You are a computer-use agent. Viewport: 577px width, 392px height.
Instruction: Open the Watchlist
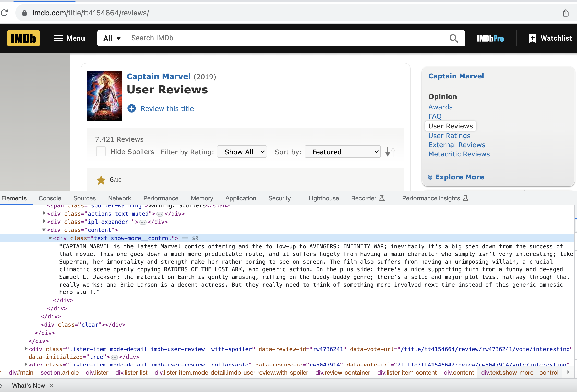(x=550, y=38)
